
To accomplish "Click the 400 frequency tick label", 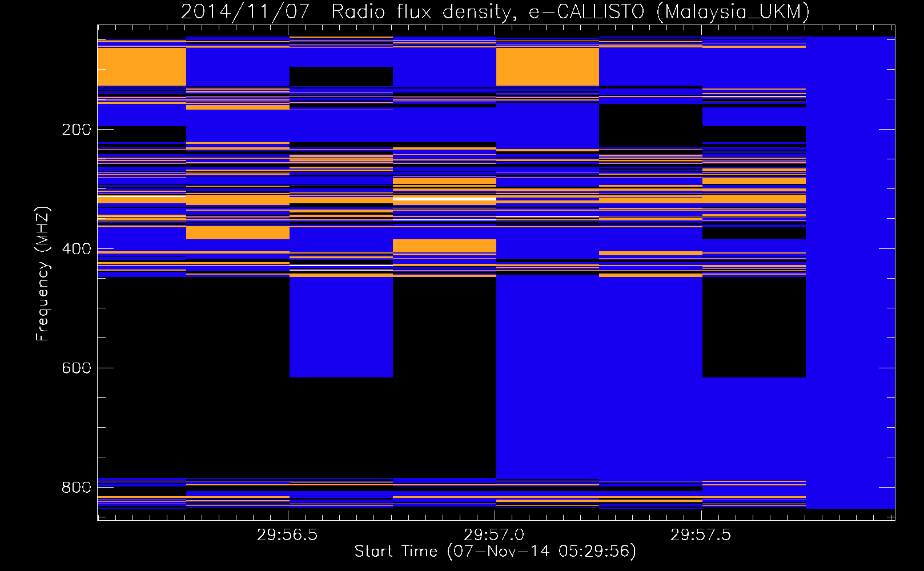I will pos(77,249).
